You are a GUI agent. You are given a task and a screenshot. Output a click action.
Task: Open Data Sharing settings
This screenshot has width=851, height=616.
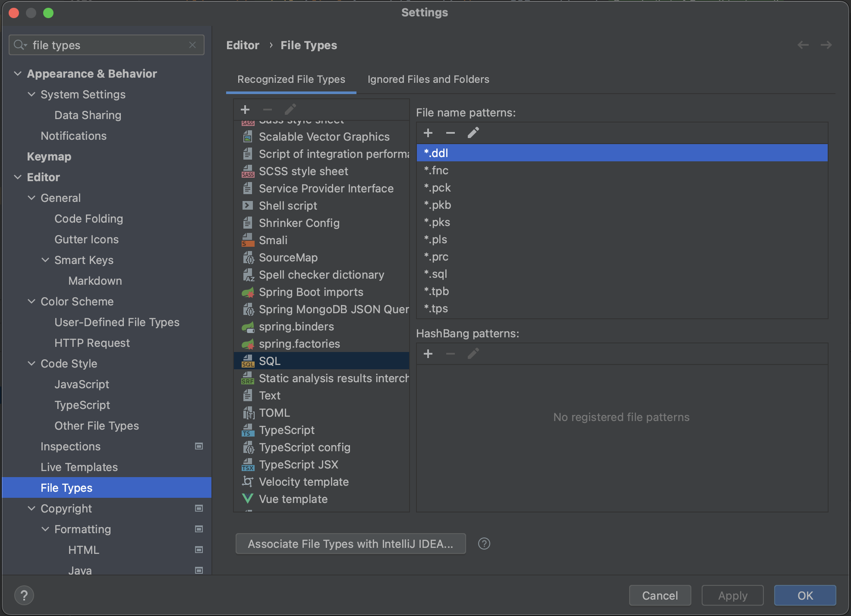tap(88, 115)
